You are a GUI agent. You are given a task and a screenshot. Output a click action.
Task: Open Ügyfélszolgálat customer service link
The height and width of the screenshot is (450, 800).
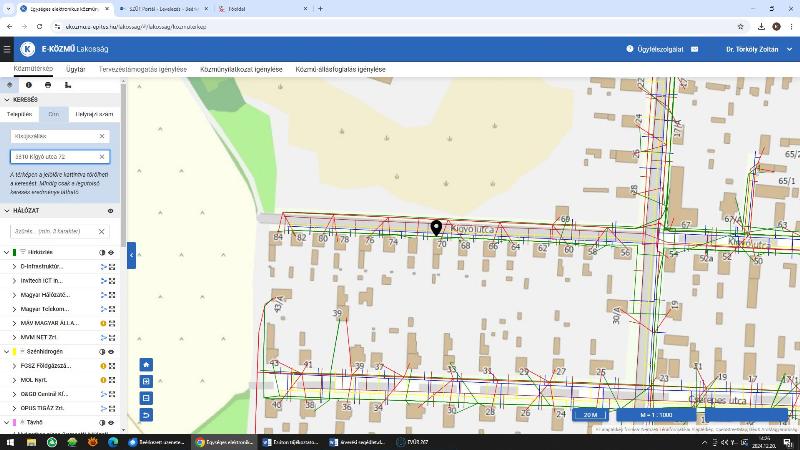[655, 49]
